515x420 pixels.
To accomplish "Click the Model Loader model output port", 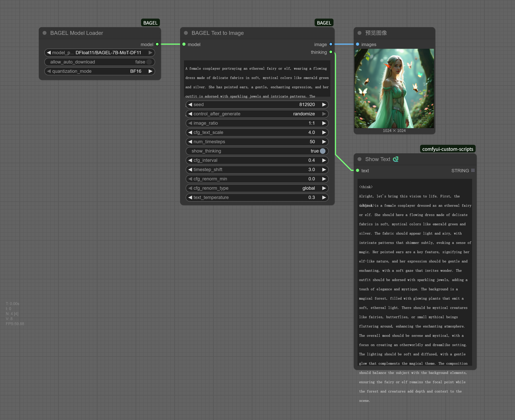I will pos(157,44).
